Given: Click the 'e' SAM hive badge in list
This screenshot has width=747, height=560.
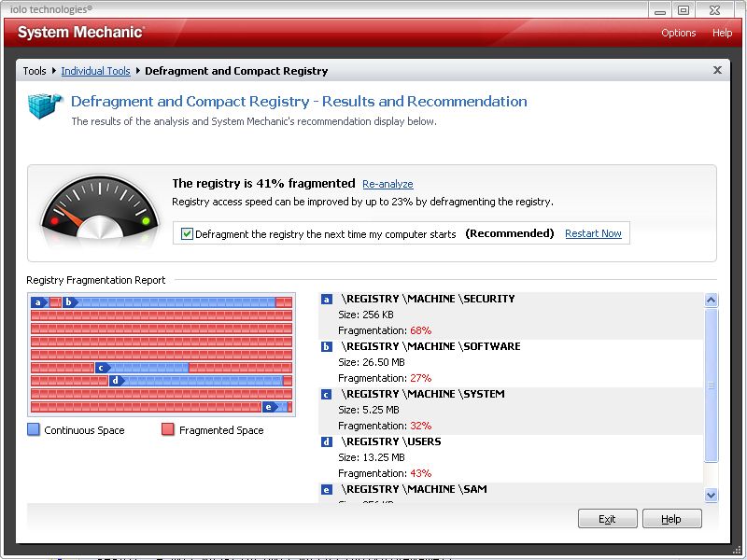Looking at the screenshot, I should click(326, 489).
